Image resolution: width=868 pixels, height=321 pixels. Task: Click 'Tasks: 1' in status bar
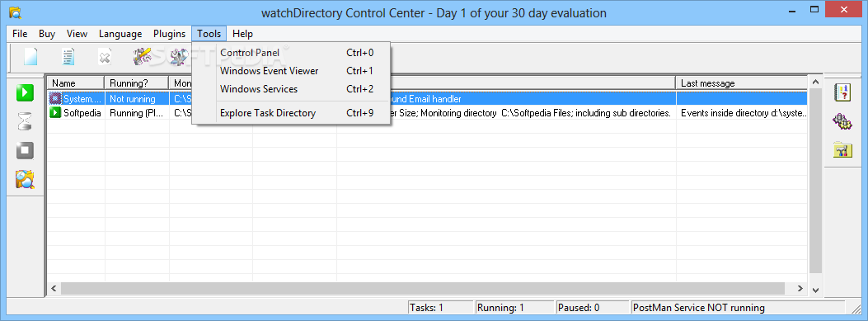[441, 308]
